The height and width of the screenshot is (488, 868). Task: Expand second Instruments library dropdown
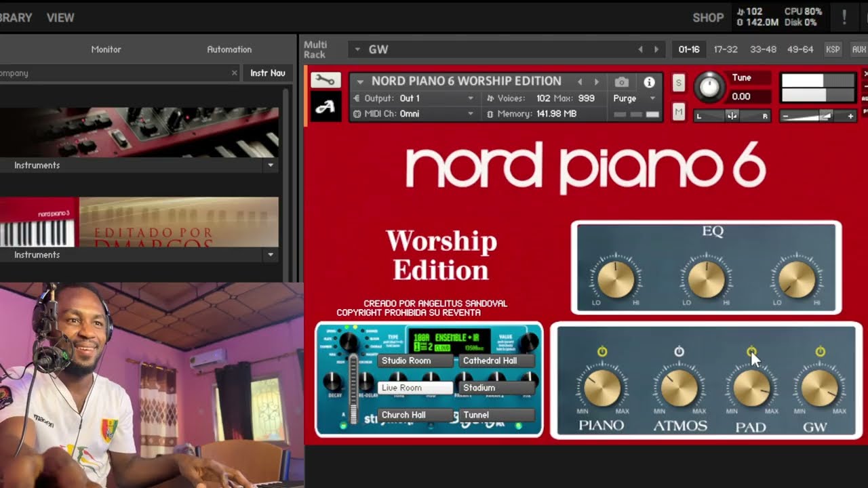[x=271, y=255]
